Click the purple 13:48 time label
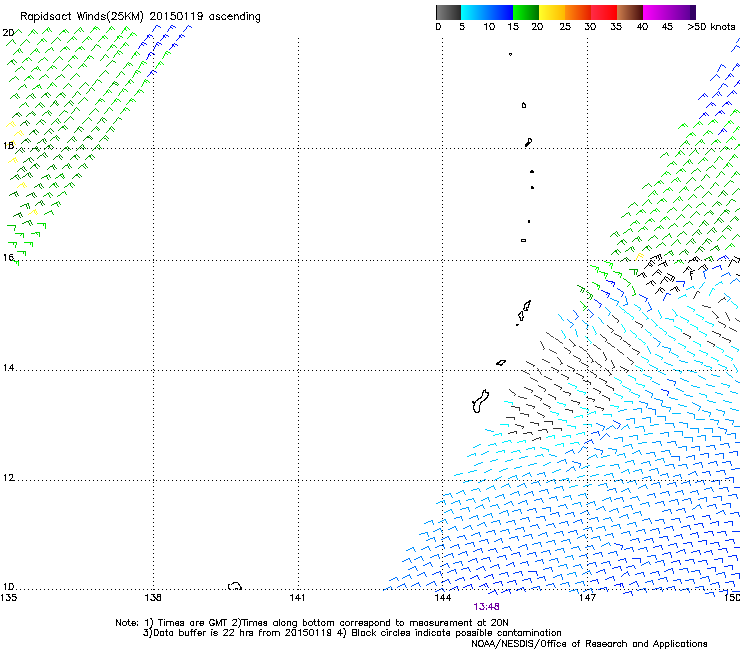Viewport: 740px width, 650px height. click(x=486, y=607)
